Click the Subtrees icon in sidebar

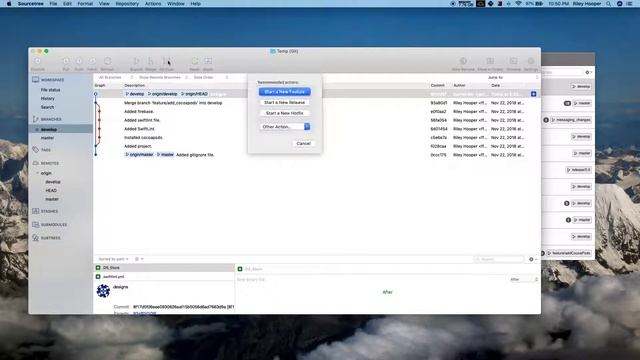pyautogui.click(x=36, y=238)
